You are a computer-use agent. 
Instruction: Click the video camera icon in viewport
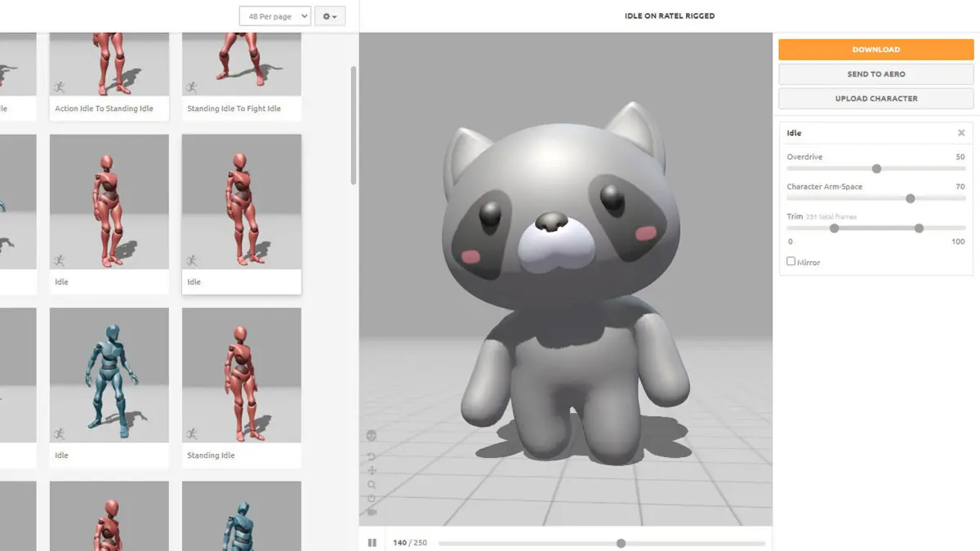point(372,513)
